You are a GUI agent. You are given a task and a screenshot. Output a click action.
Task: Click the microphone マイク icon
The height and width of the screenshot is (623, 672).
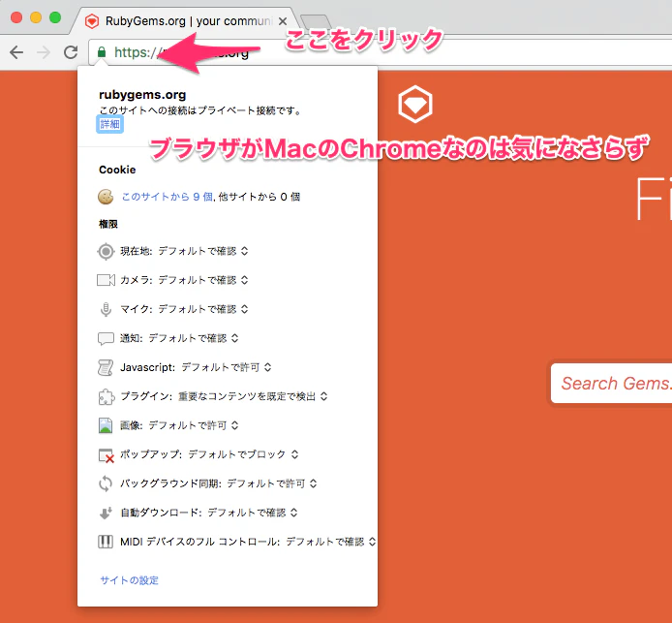[x=106, y=309]
